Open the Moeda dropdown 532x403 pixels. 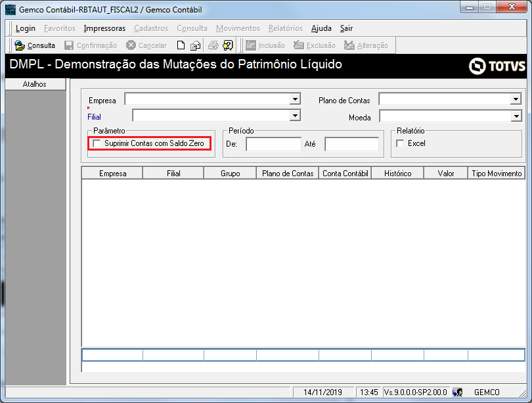516,116
